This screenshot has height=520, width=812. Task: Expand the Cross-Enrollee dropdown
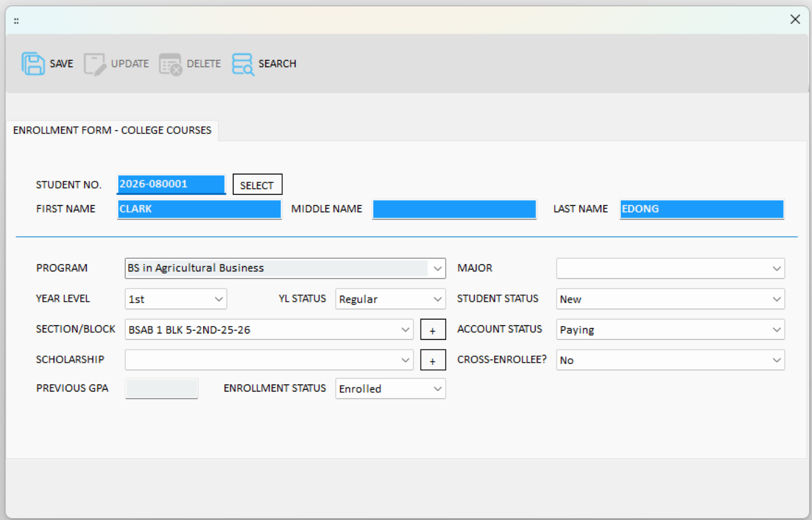670,360
